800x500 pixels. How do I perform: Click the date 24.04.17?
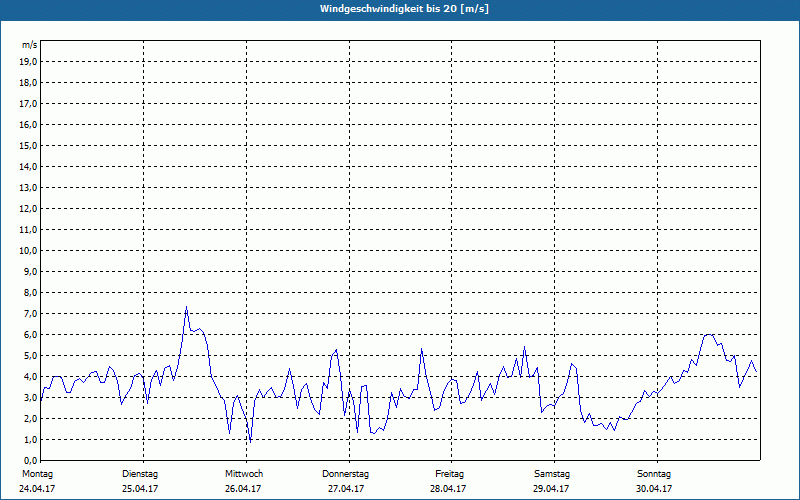tap(37, 489)
